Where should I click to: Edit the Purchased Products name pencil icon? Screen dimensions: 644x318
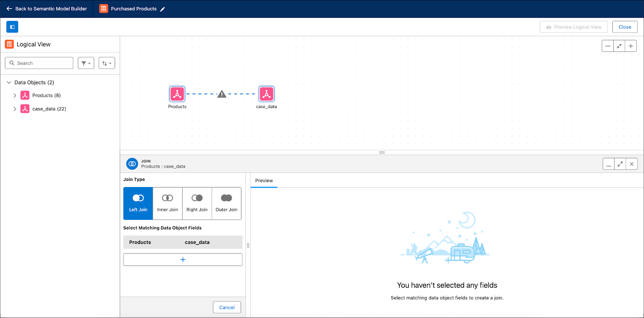163,9
